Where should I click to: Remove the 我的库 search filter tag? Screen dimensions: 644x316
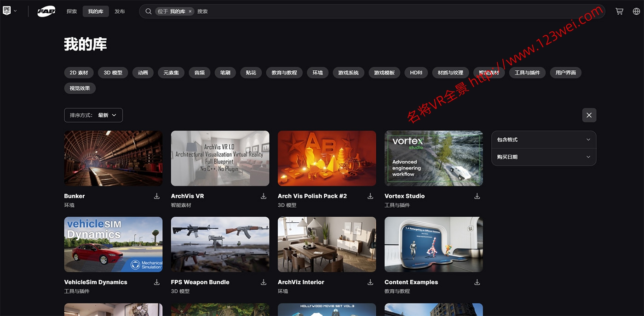coord(190,11)
